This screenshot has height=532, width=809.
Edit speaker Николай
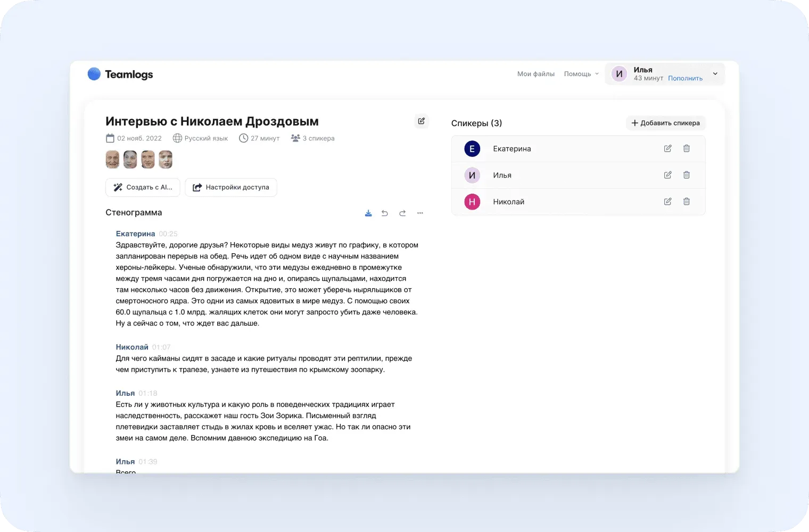click(667, 202)
